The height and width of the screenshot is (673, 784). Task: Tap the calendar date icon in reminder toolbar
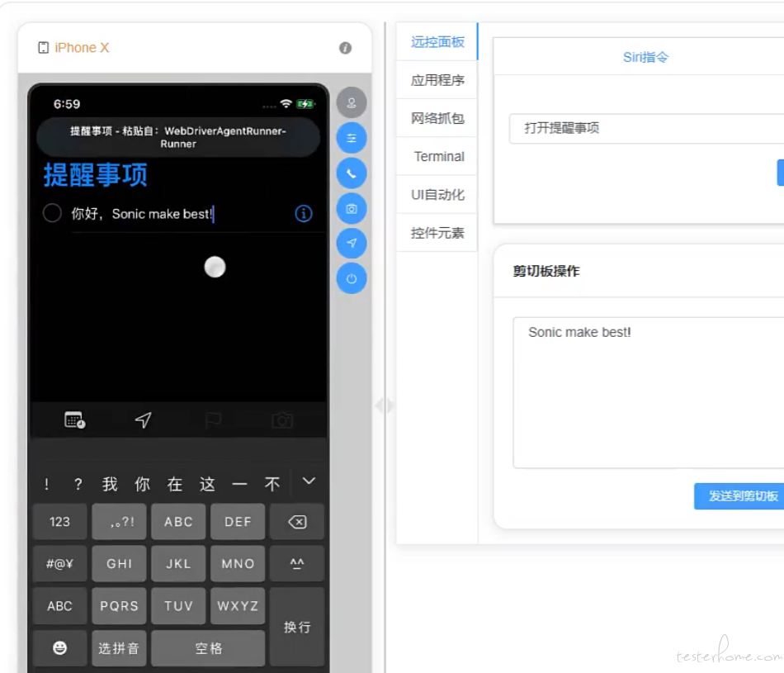point(75,419)
